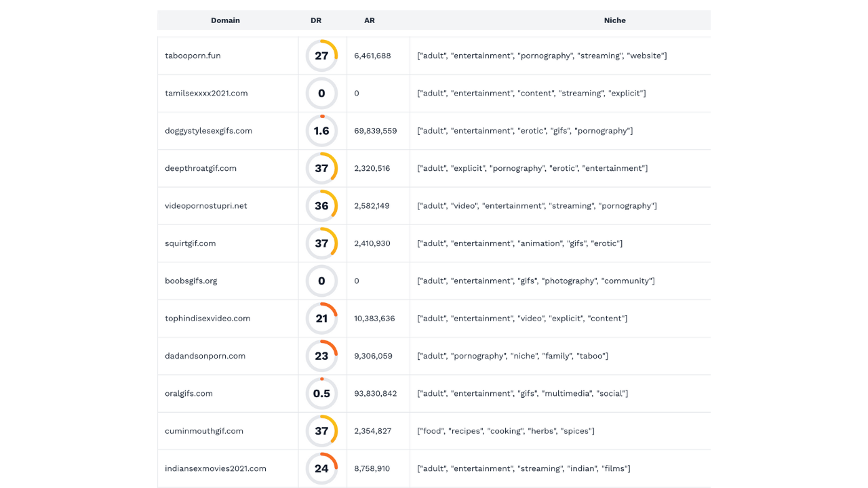
Task: Open the indiansexmovies2021.com domain entry
Action: pos(216,468)
